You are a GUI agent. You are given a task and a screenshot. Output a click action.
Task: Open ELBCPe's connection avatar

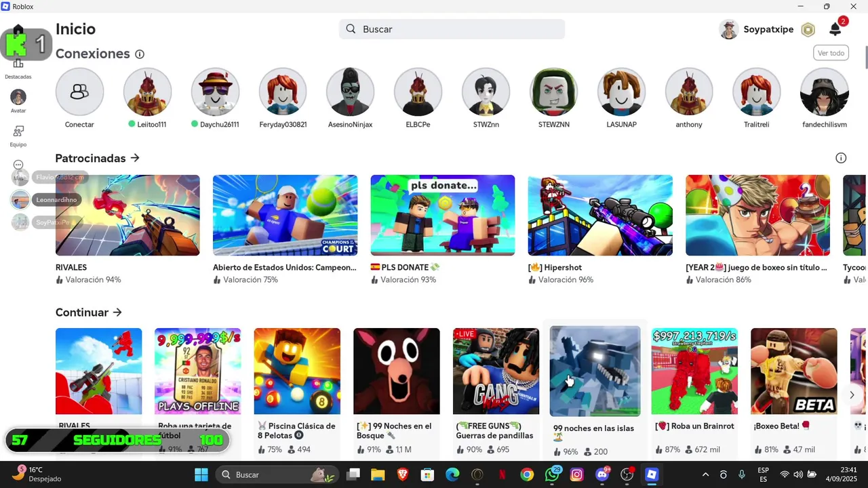(418, 91)
